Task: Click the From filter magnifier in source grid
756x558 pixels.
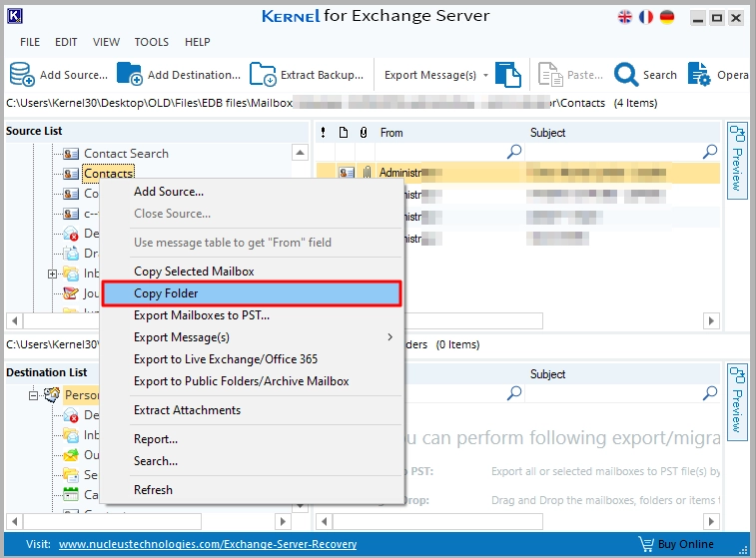Action: (514, 152)
